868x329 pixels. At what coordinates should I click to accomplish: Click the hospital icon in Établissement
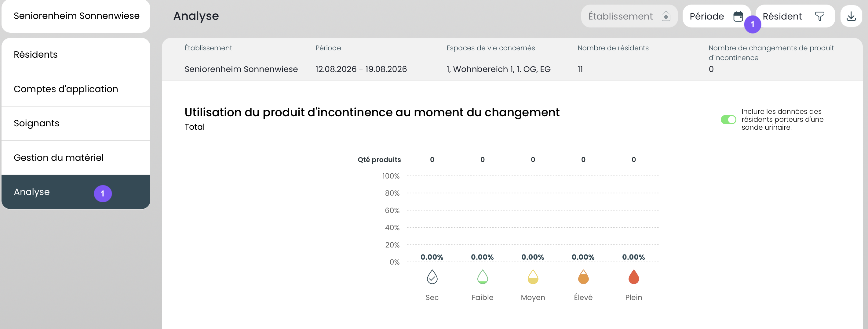pos(666,16)
